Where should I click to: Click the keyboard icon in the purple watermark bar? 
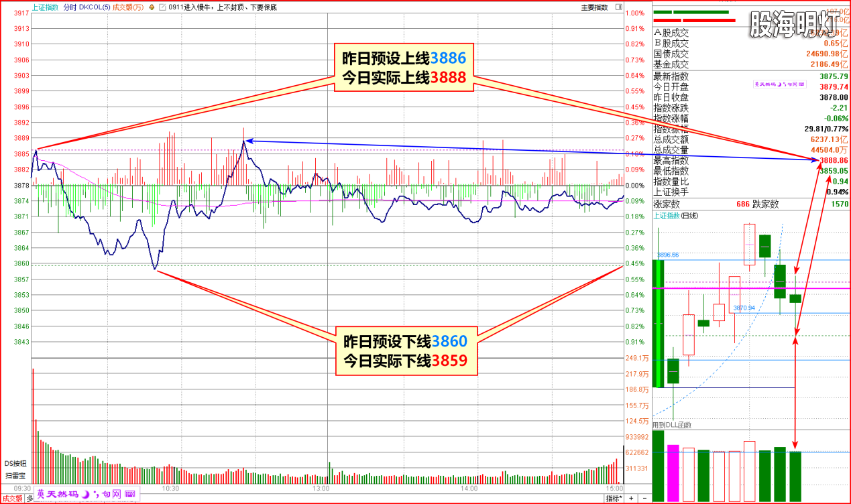tap(129, 494)
